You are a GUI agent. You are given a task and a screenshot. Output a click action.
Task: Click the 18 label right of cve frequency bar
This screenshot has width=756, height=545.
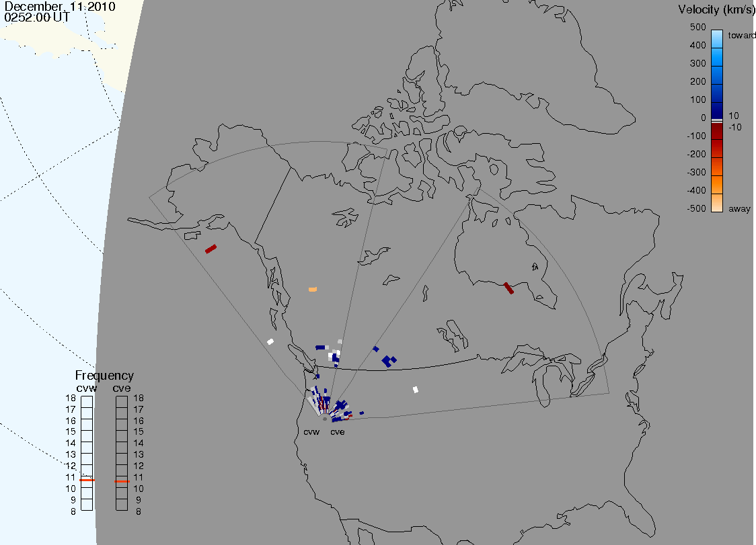pos(139,398)
